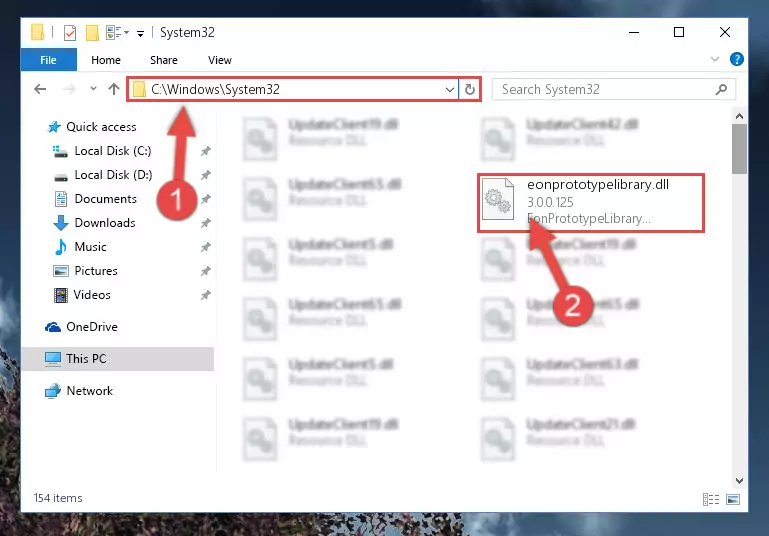Click the file list scrollbar thumb
This screenshot has width=769, height=536.
[739, 149]
